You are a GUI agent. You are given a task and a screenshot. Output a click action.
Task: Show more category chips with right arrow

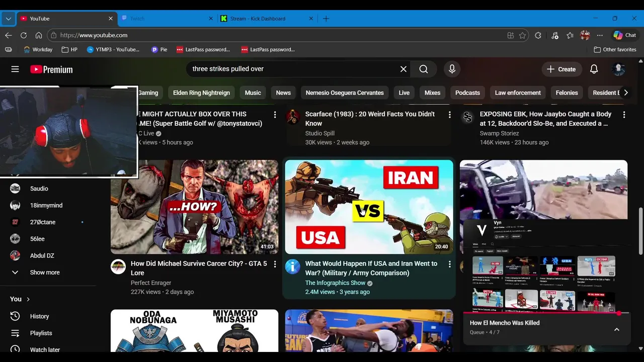coord(625,93)
